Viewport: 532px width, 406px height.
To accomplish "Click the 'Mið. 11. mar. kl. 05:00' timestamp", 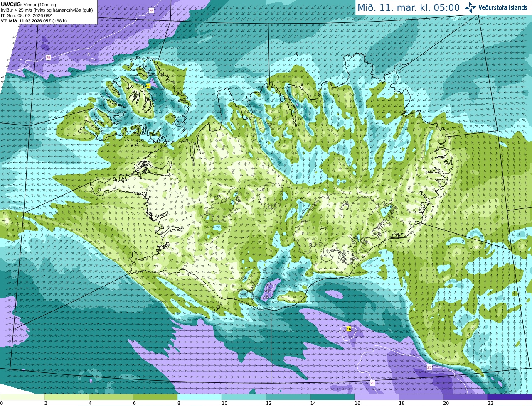I will click(409, 8).
